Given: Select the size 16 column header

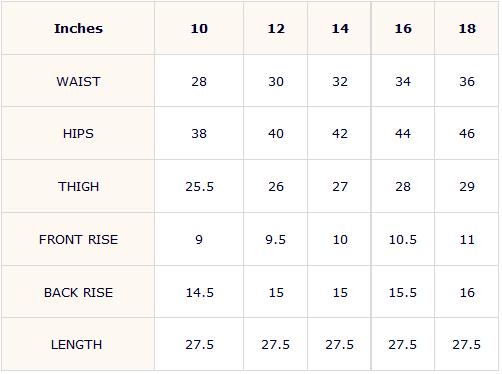Looking at the screenshot, I should (403, 28).
